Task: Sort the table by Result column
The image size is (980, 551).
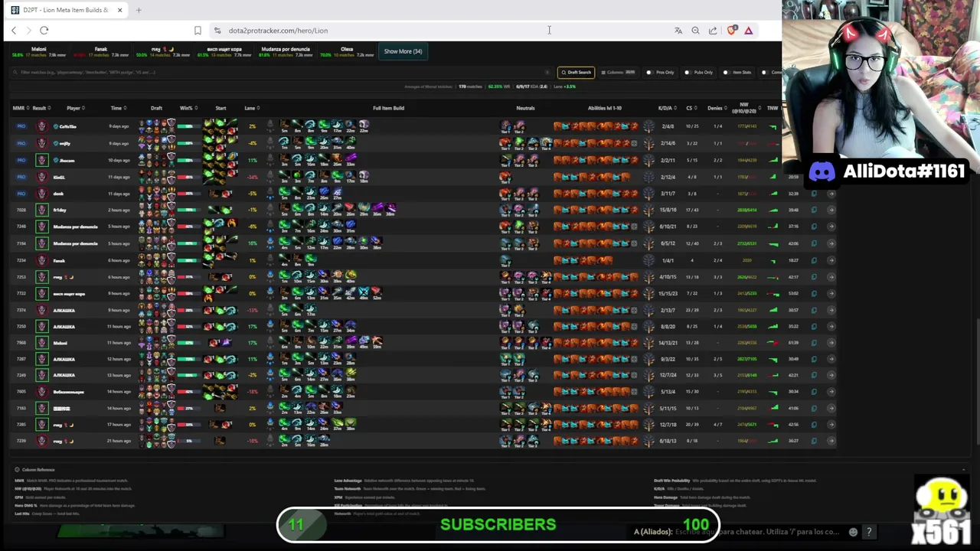Action: 41,108
